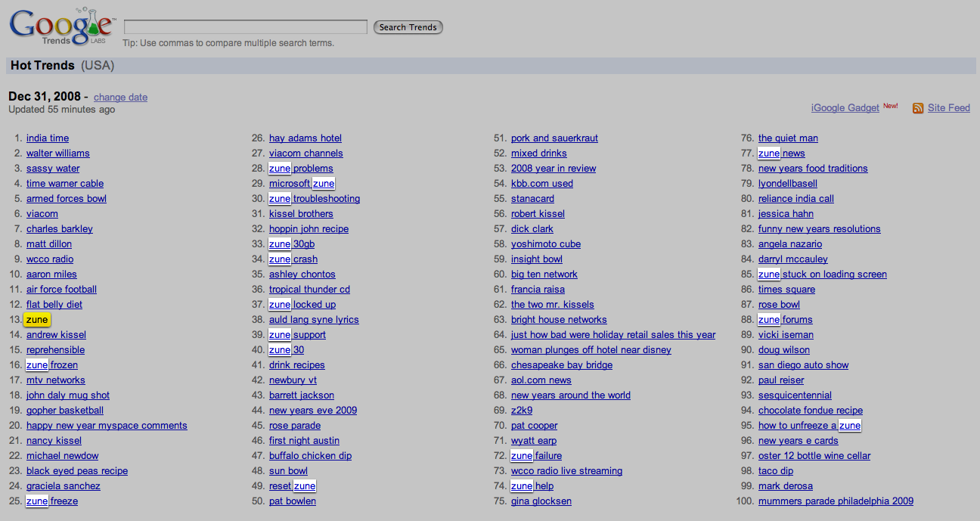Open the zune troubleshooting link
The height and width of the screenshot is (521, 980).
[315, 199]
